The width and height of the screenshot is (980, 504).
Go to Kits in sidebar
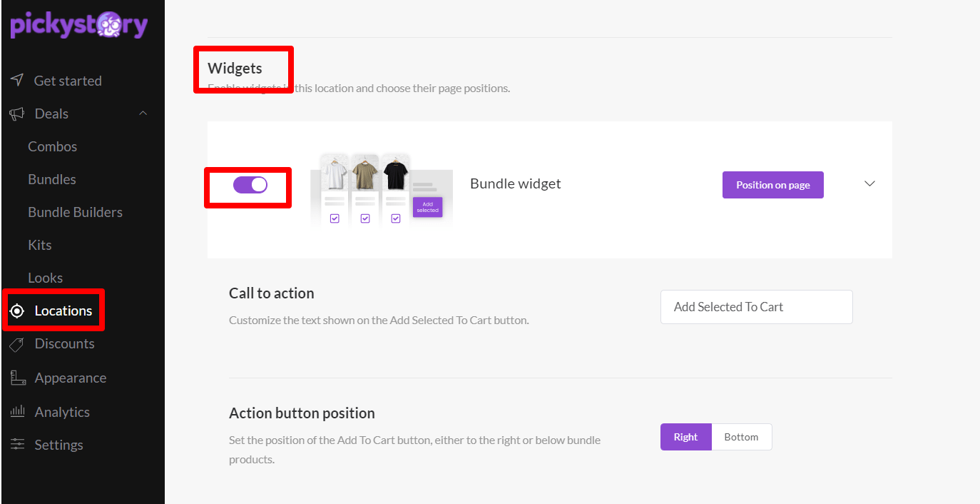40,245
